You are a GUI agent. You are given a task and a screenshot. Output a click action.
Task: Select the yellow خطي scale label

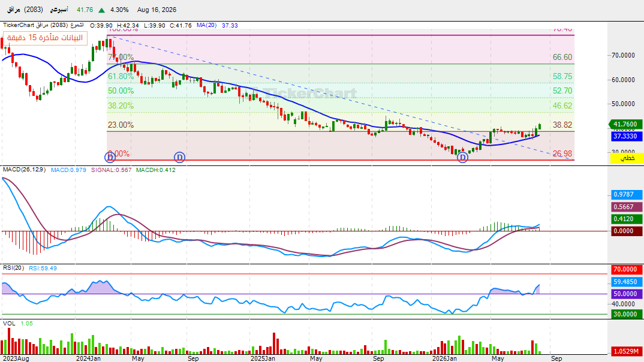[x=627, y=158]
